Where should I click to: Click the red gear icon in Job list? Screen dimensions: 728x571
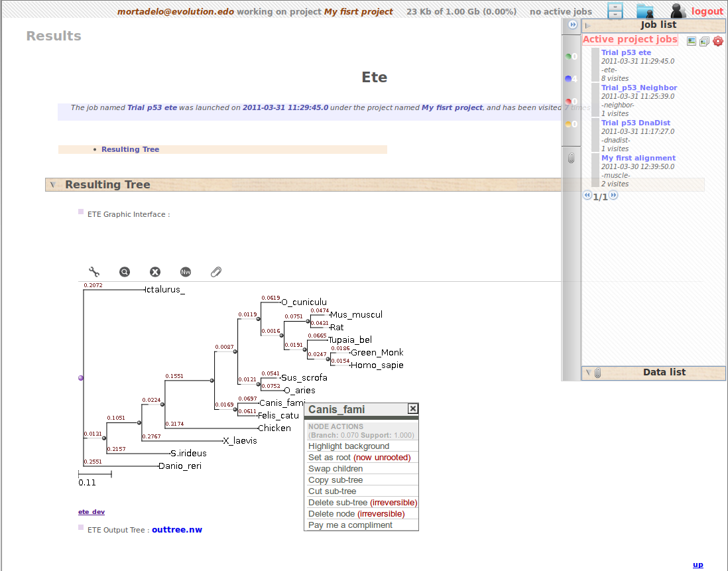click(718, 41)
